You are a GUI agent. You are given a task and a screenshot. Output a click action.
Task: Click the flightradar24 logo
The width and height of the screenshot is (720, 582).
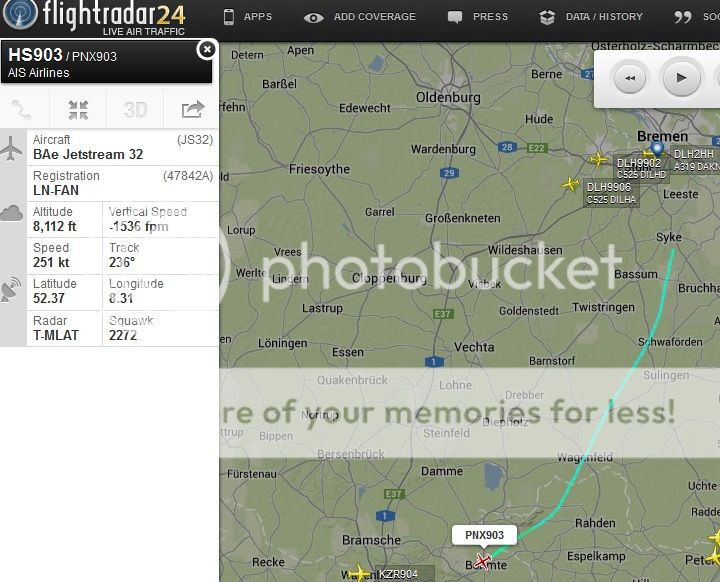pos(94,17)
